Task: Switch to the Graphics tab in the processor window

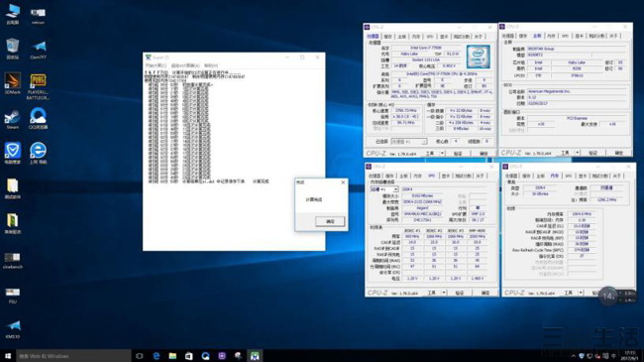Action: click(444, 37)
